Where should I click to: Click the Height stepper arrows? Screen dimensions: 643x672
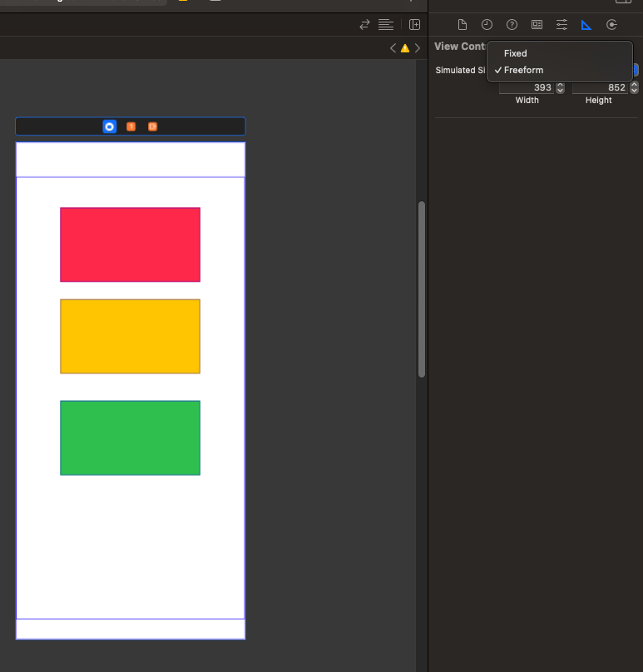[635, 87]
